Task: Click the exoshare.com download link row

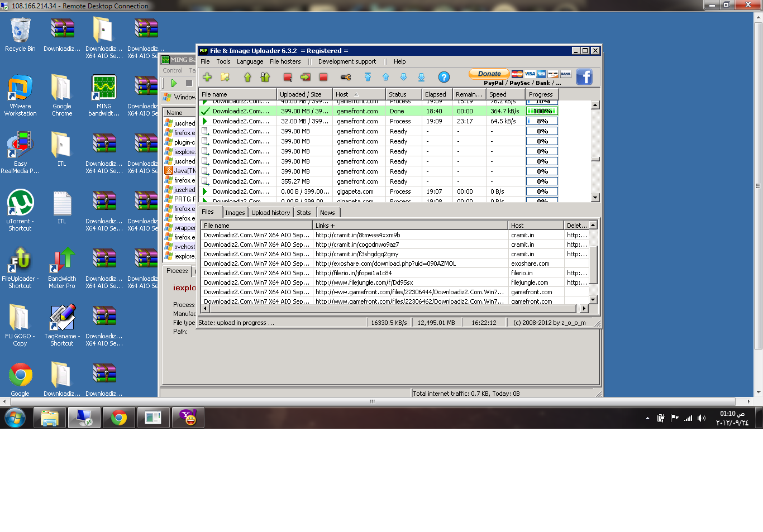Action: (394, 263)
